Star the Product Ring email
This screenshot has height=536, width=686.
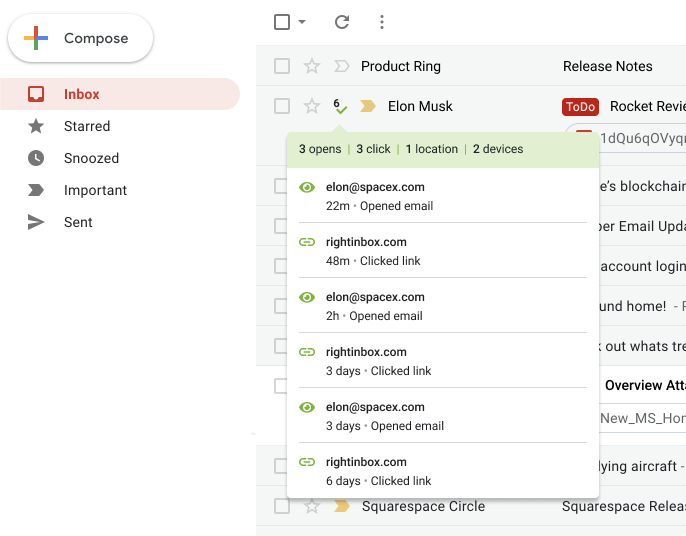click(x=312, y=66)
